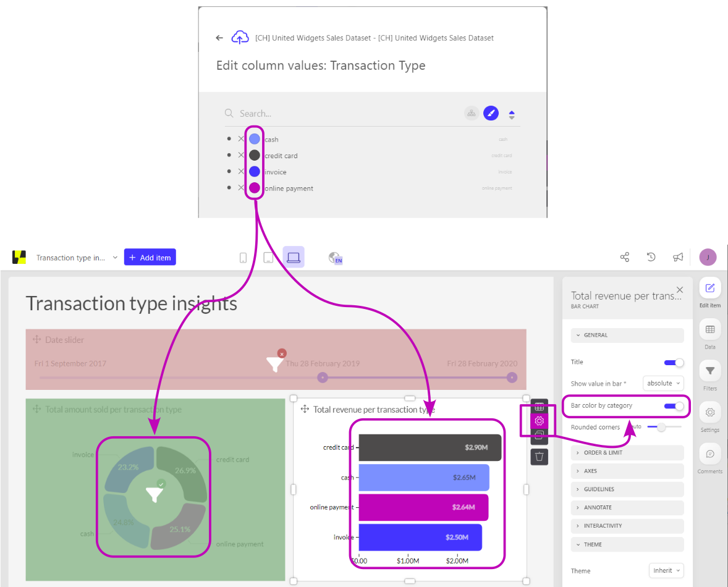Click the paintbrush color edit icon
Viewport: 728px width, 587px height.
(491, 113)
